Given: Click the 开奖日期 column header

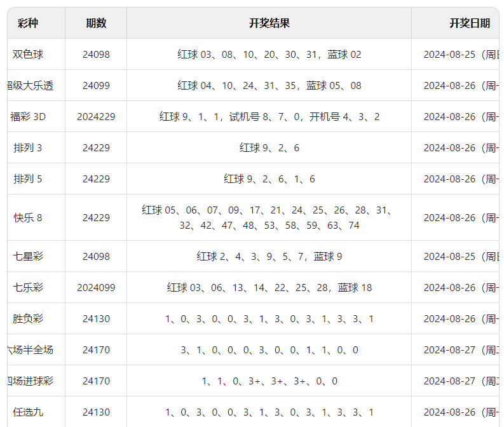Looking at the screenshot, I should click(469, 24).
